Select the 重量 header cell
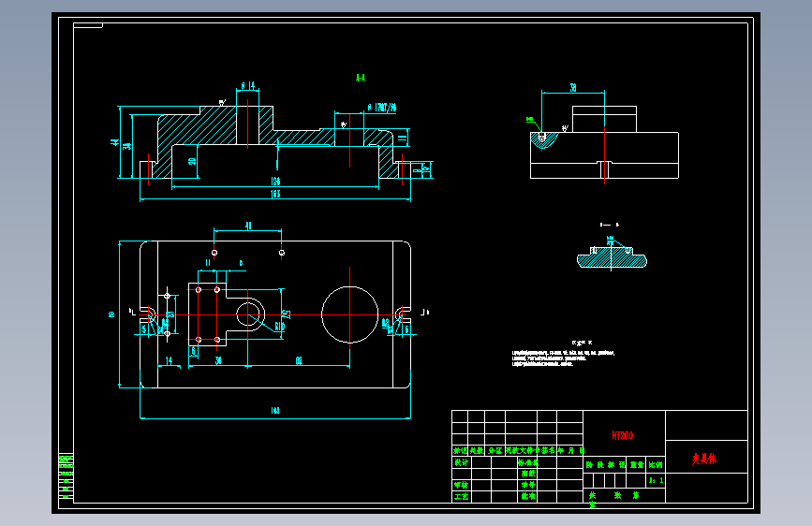Viewport: 812px width, 526px height. pos(637,465)
